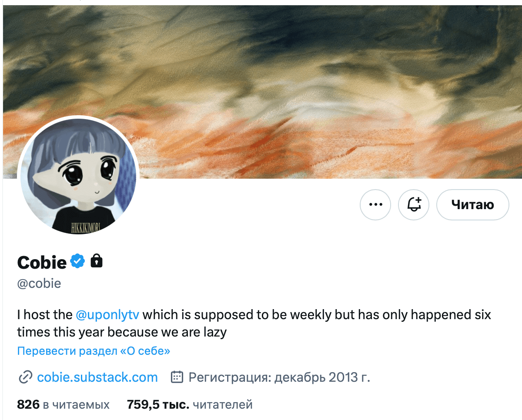Open the three-dot more options menu

click(375, 204)
